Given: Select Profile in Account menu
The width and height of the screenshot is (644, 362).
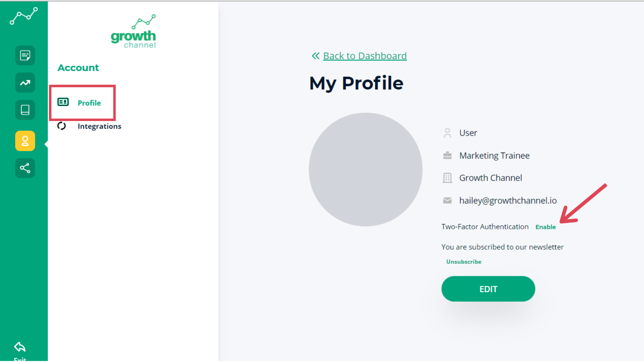Looking at the screenshot, I should click(x=89, y=103).
